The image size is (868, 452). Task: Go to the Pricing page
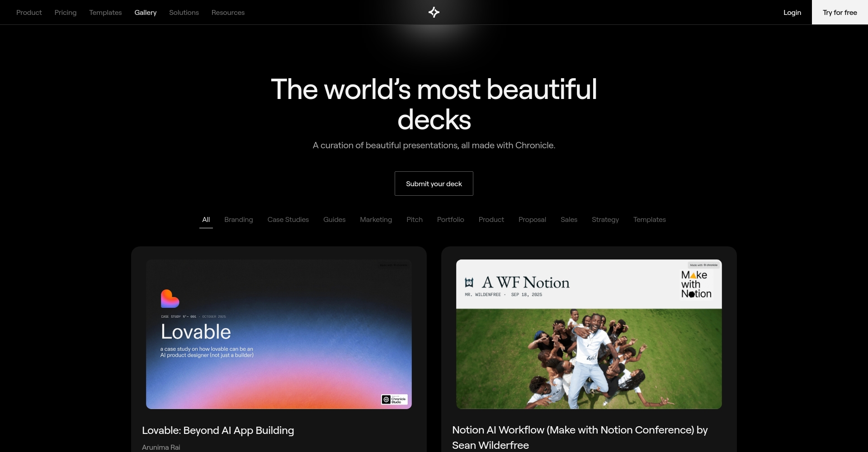66,13
